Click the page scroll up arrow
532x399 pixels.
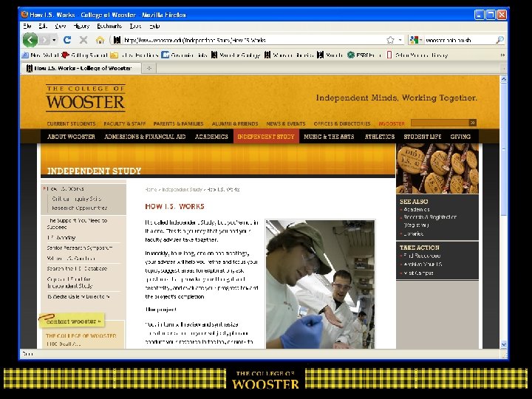503,79
